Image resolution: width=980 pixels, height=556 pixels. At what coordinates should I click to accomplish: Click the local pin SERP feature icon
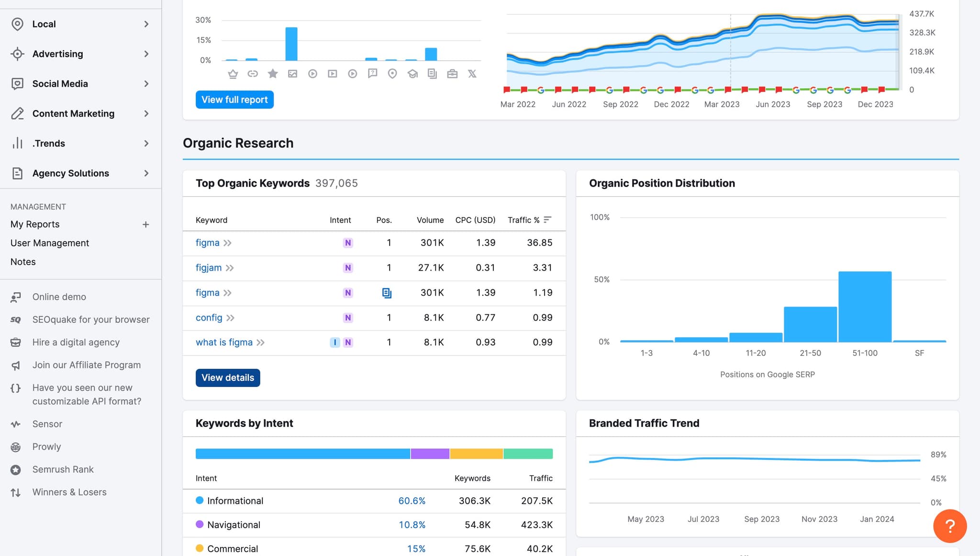point(392,74)
